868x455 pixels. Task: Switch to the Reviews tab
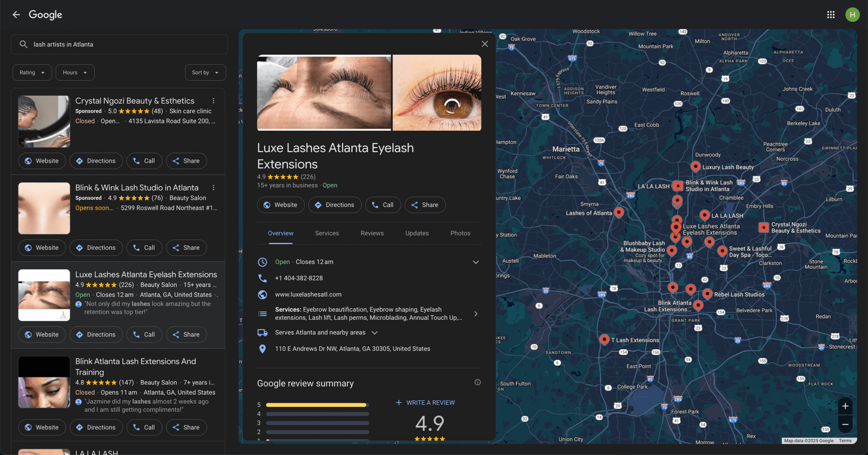[x=372, y=233]
